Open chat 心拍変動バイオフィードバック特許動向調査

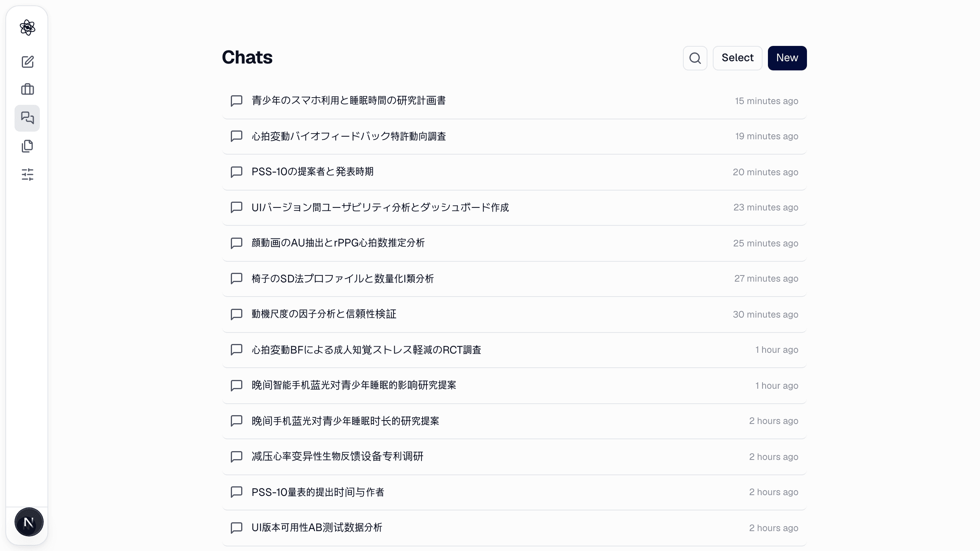click(514, 137)
